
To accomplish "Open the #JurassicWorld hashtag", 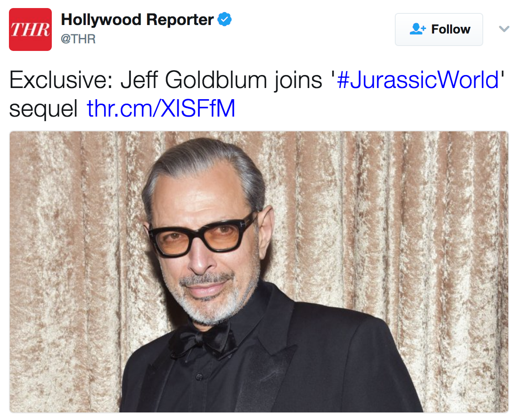I will (418, 80).
